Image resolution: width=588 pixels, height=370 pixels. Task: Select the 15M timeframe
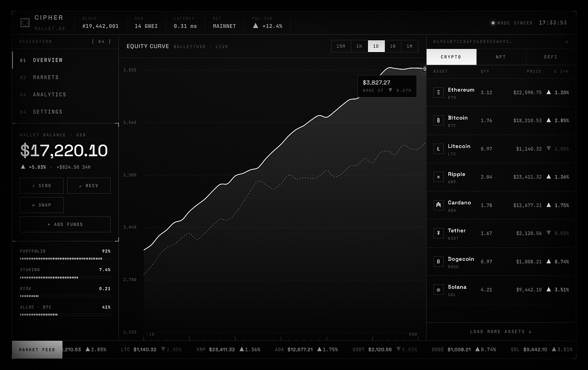(x=341, y=47)
